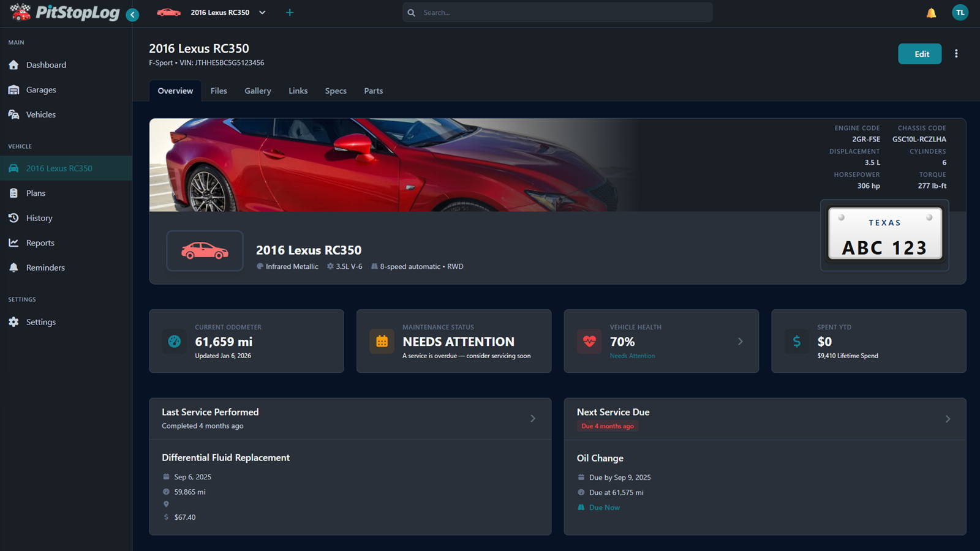This screenshot has height=551, width=980.
Task: Open the TL user avatar menu
Action: (x=960, y=12)
